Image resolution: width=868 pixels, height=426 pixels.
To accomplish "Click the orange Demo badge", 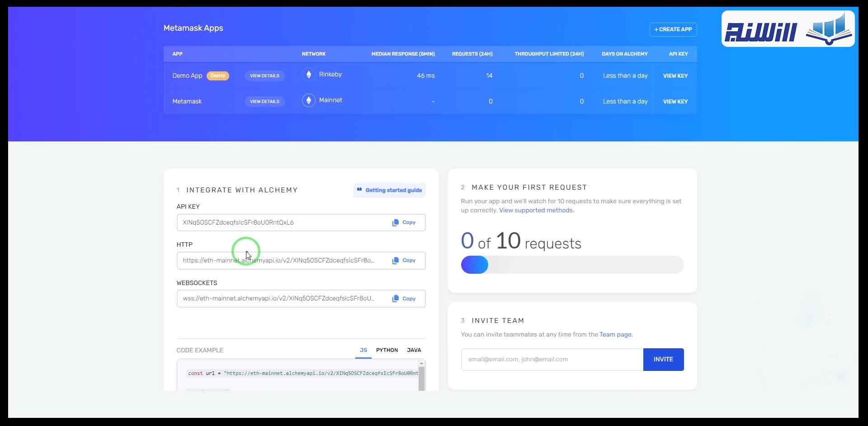I will point(218,75).
